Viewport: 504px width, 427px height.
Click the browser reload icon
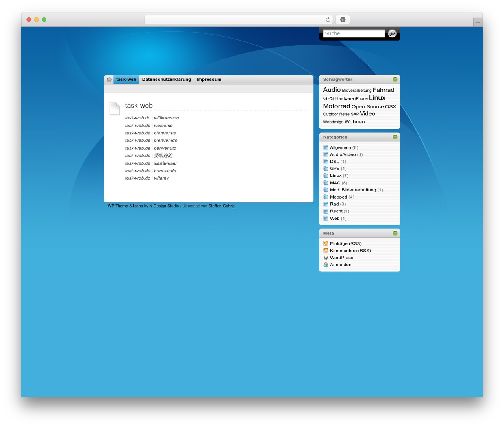328,20
